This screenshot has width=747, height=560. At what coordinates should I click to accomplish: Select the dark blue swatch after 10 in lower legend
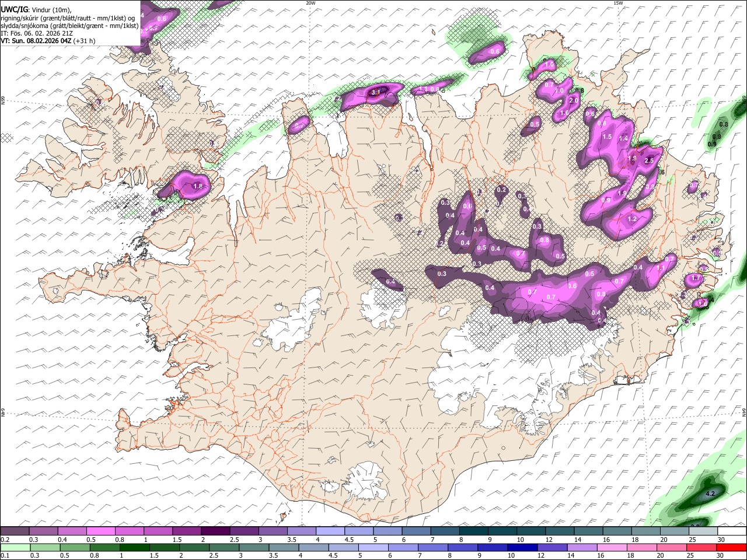(x=522, y=547)
